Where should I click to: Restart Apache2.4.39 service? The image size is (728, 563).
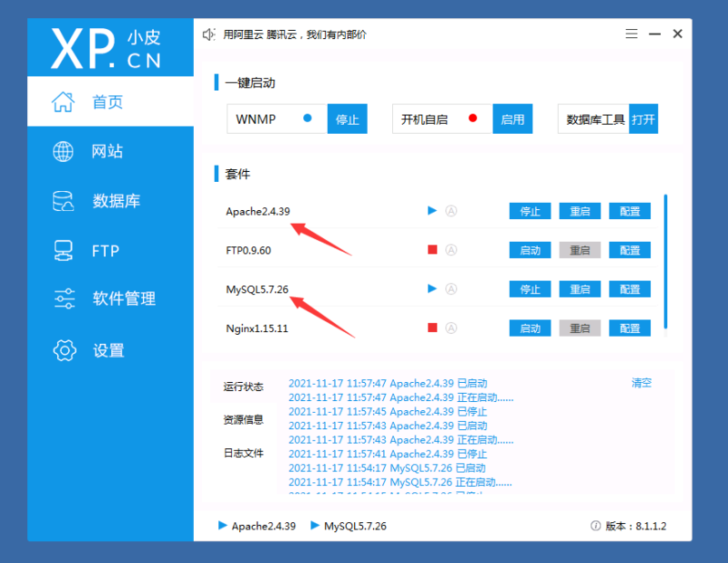pyautogui.click(x=580, y=211)
